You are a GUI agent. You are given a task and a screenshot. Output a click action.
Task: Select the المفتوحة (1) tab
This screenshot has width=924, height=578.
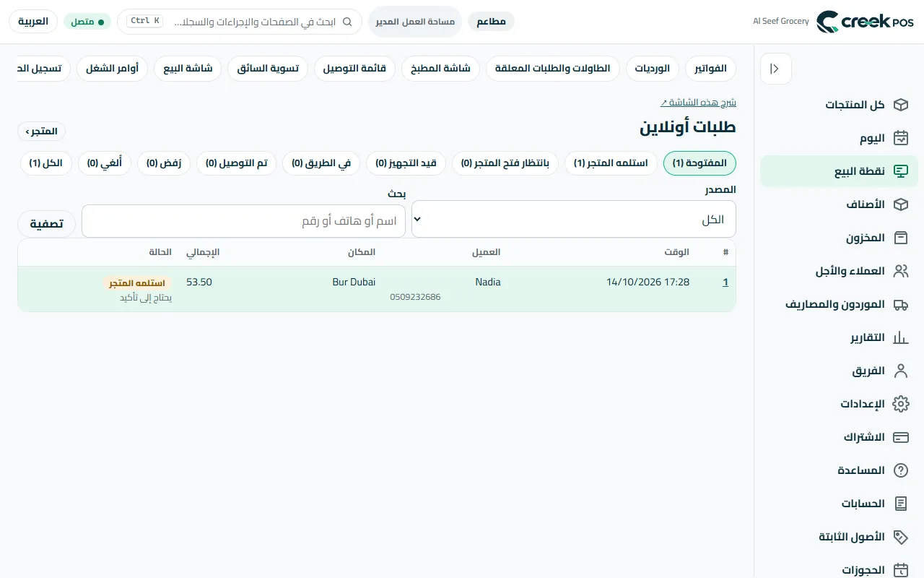pyautogui.click(x=699, y=163)
